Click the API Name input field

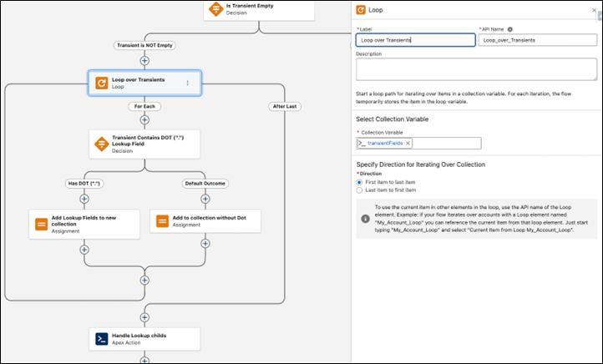click(x=539, y=40)
